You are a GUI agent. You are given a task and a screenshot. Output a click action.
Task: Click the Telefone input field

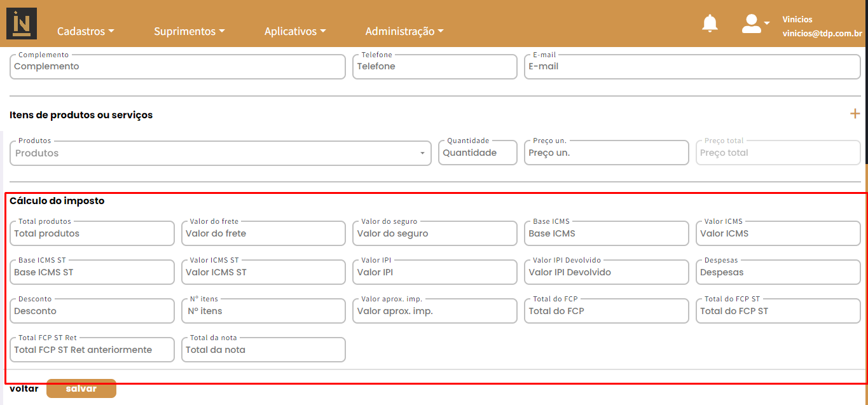(435, 67)
